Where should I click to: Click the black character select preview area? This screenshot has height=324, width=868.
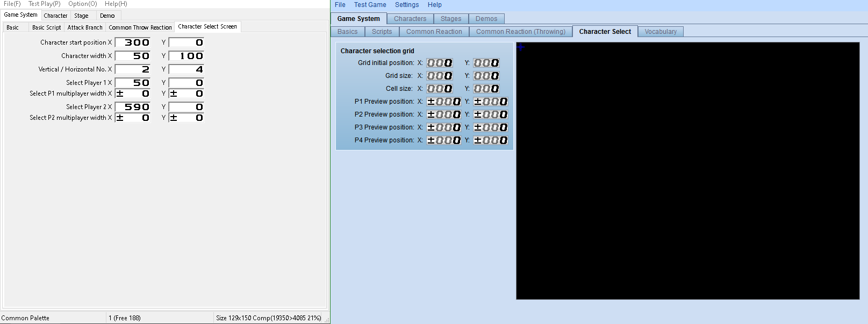click(x=687, y=171)
